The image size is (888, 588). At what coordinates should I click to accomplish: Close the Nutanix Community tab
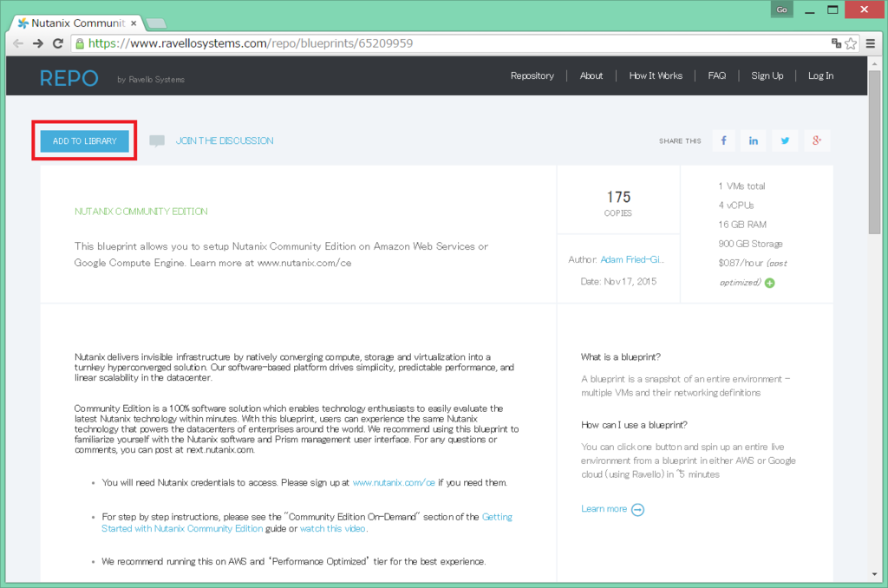pos(134,23)
